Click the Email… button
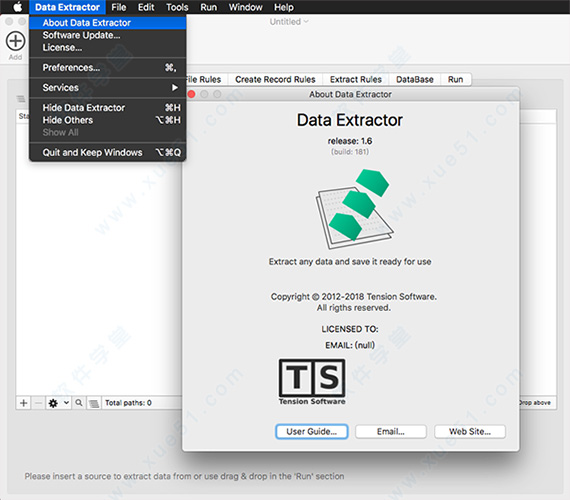The width and height of the screenshot is (570, 500). click(x=391, y=432)
